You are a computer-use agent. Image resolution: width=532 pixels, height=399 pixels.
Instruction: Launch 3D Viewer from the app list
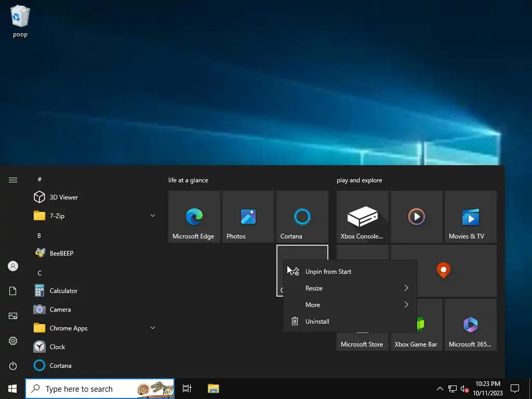click(x=95, y=197)
